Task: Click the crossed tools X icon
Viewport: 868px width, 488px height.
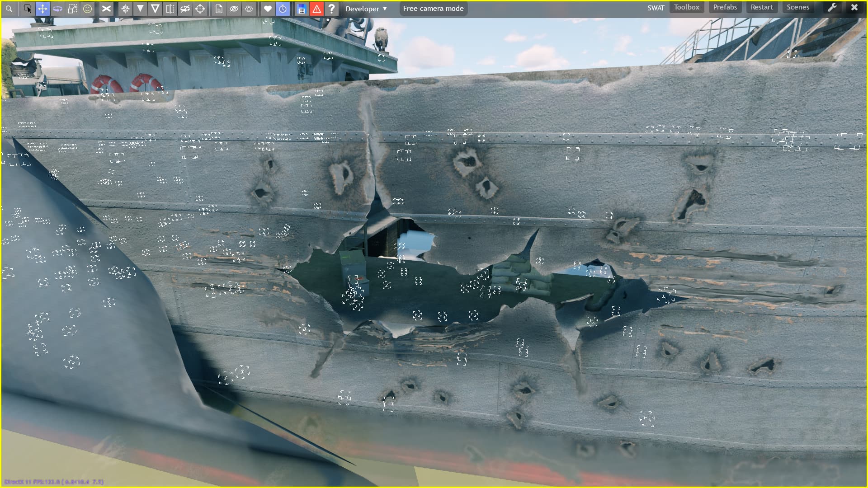Action: pos(106,9)
